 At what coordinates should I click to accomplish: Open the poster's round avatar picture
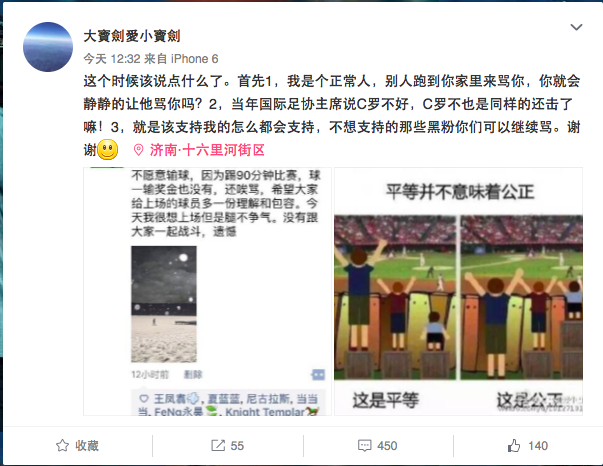[x=48, y=47]
